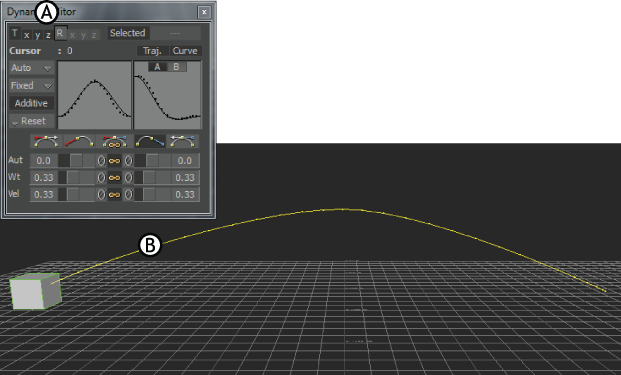The width and height of the screenshot is (621, 375).
Task: Open the Fixed dropdown
Action: coord(31,86)
